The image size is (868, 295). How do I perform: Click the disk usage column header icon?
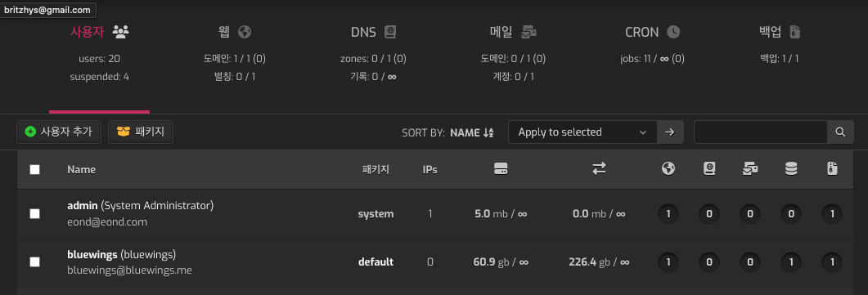point(501,170)
